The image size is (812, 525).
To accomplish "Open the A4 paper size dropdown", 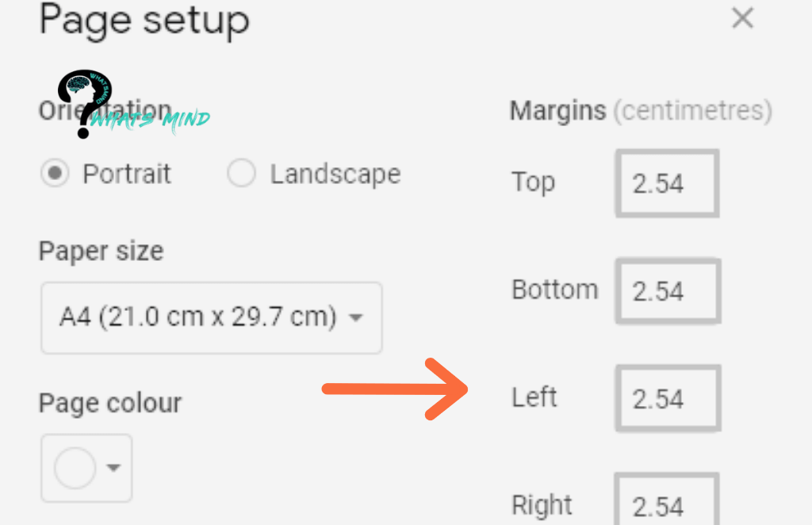I will [x=211, y=318].
